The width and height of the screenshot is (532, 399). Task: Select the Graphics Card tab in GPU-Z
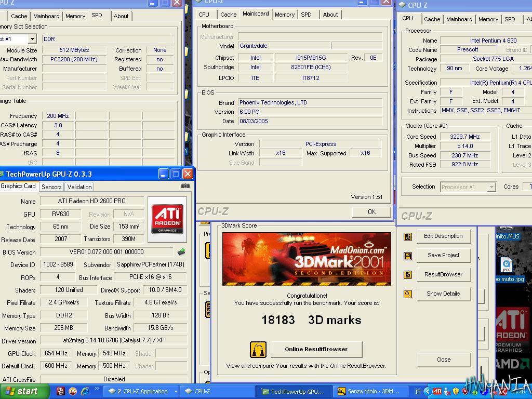tap(18, 186)
